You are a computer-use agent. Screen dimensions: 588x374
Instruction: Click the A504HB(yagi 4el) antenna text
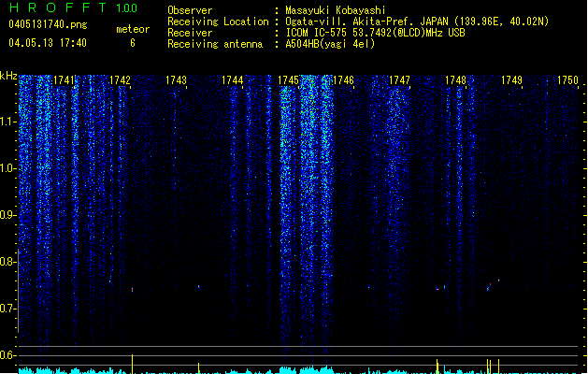[x=330, y=44]
